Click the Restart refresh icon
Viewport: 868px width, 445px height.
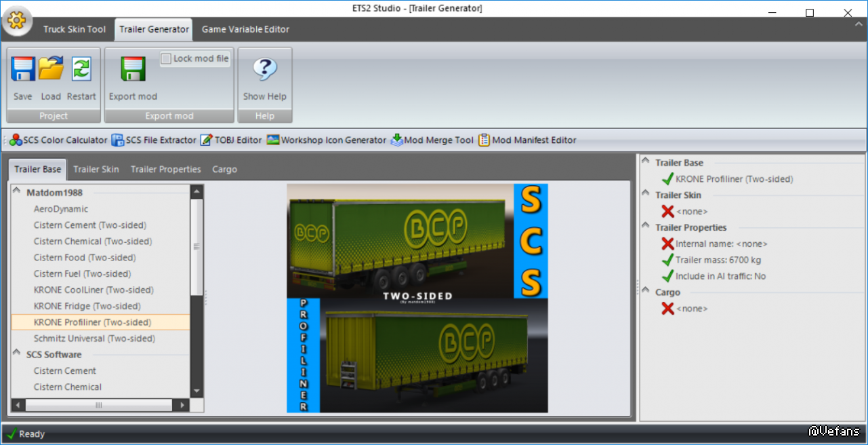pyautogui.click(x=81, y=69)
